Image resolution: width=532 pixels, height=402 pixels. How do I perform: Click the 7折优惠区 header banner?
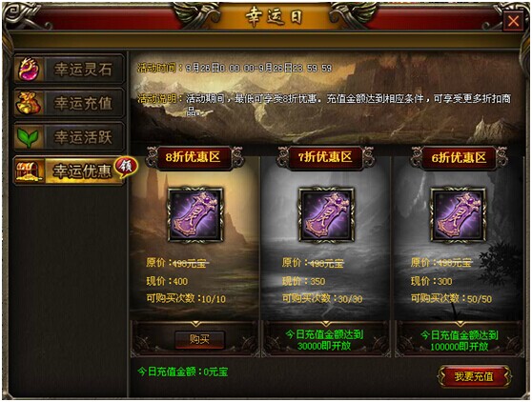(x=326, y=157)
